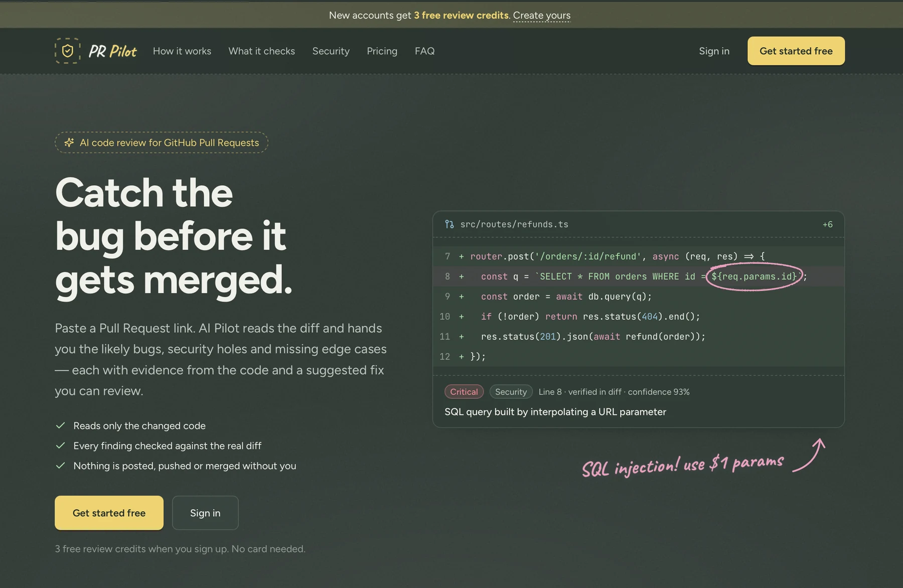
Task: Follow the Create yours banner link
Action: tap(542, 16)
